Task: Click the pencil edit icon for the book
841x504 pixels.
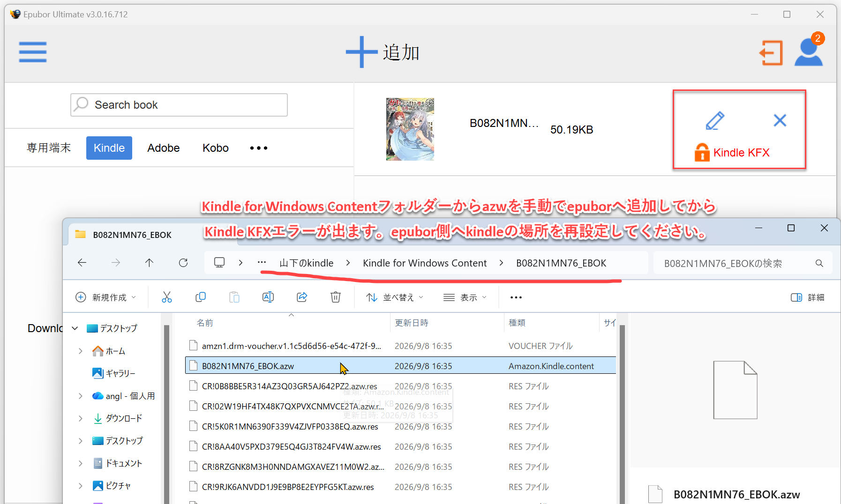Action: coord(715,120)
